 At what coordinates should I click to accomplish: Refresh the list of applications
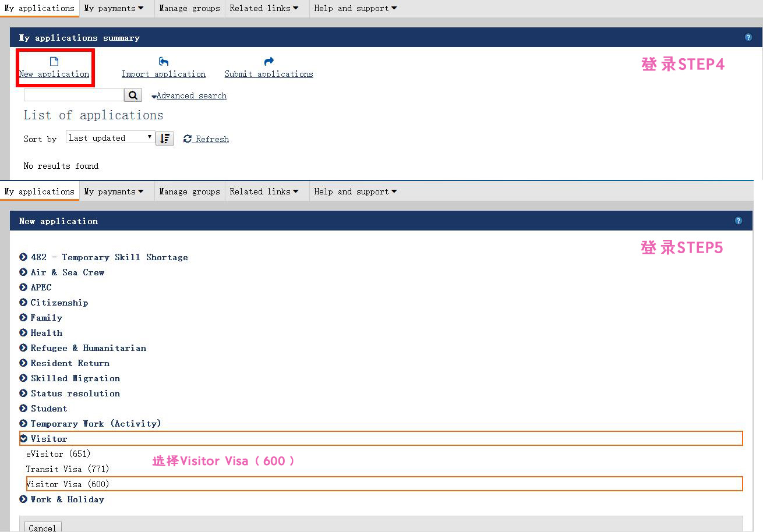(x=206, y=139)
